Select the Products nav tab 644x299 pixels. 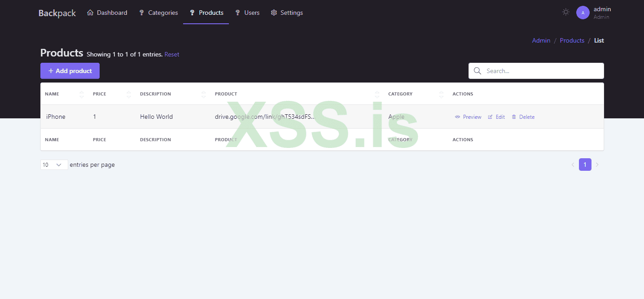206,13
